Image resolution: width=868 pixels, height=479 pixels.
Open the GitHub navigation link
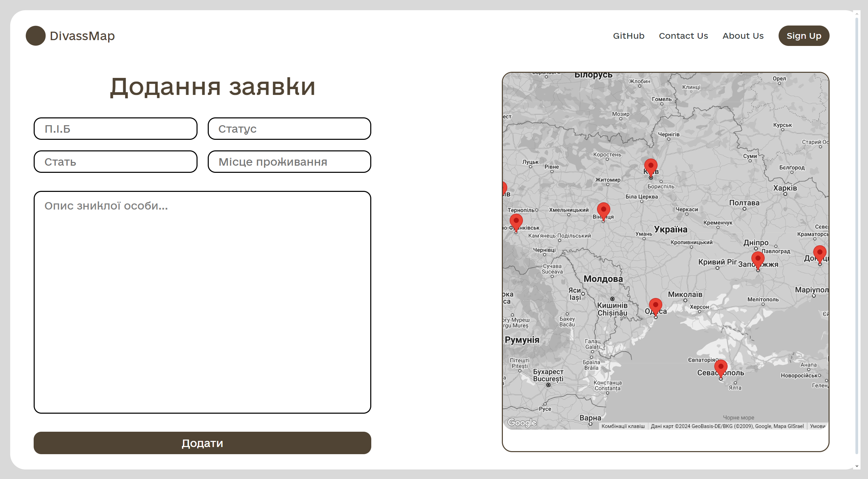[x=628, y=36]
